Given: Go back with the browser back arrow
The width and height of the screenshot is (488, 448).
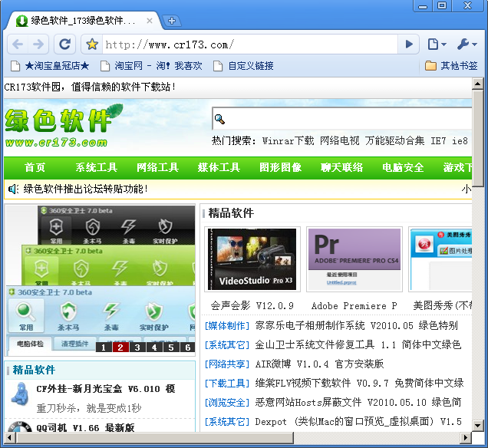Looking at the screenshot, I should click(18, 44).
